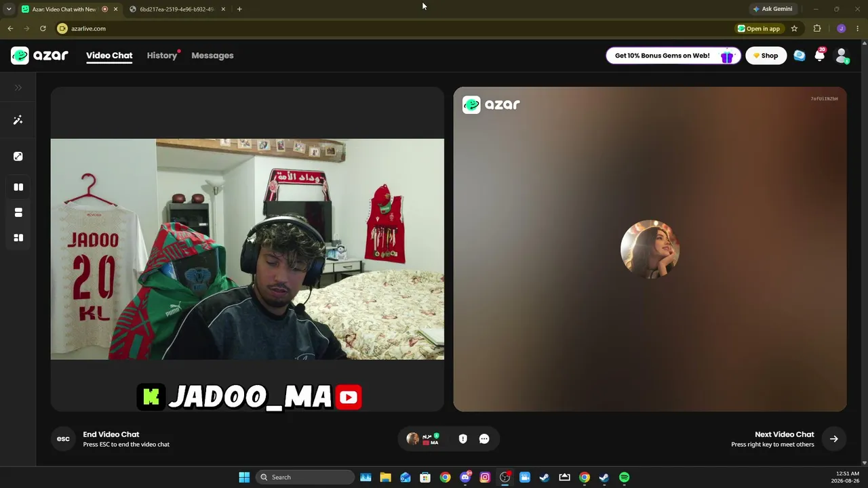Click the Next Video Chat arrow

[x=833, y=439]
